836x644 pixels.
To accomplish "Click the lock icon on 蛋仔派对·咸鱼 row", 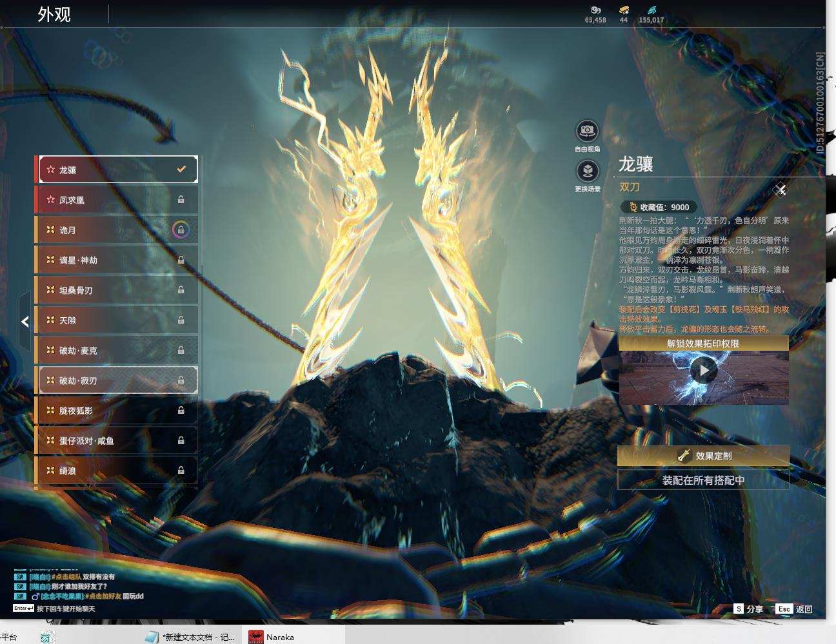I will (x=181, y=440).
